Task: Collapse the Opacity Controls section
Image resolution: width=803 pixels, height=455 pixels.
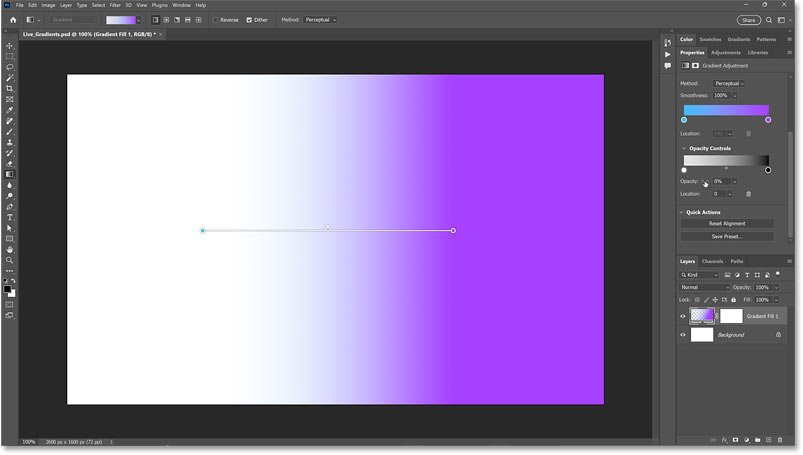Action: [x=683, y=148]
